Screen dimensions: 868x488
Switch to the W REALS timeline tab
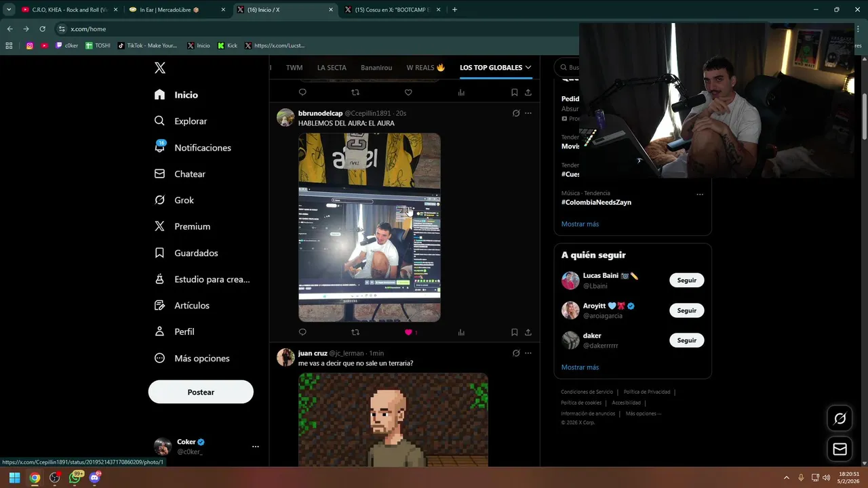tap(425, 68)
